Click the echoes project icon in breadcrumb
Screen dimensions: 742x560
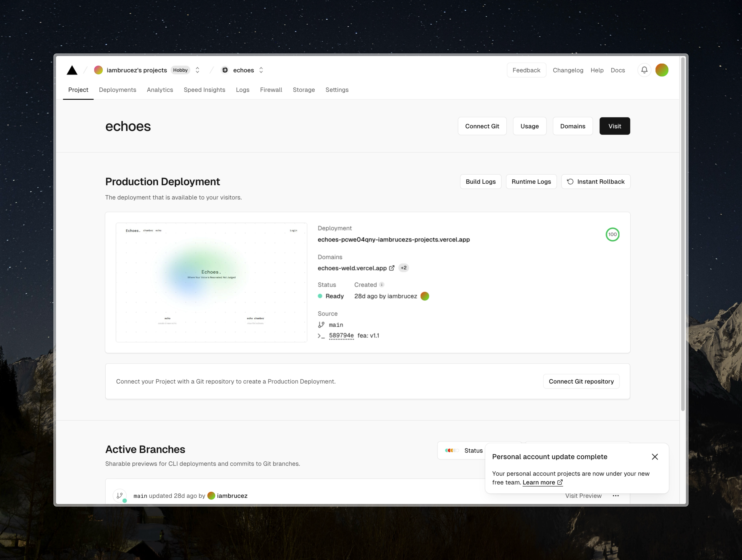225,70
